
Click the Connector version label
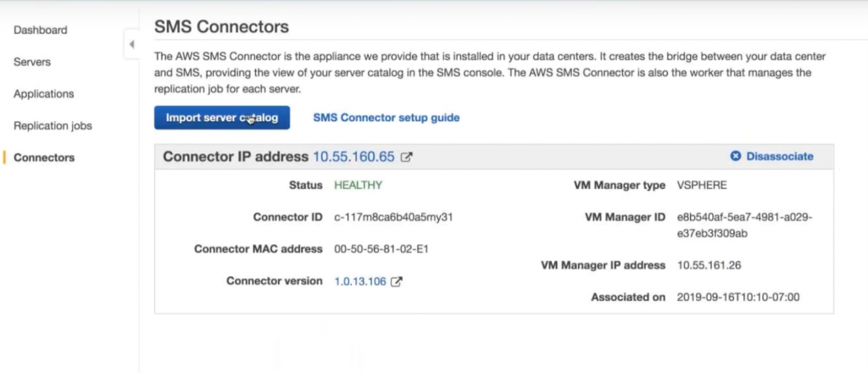274,281
